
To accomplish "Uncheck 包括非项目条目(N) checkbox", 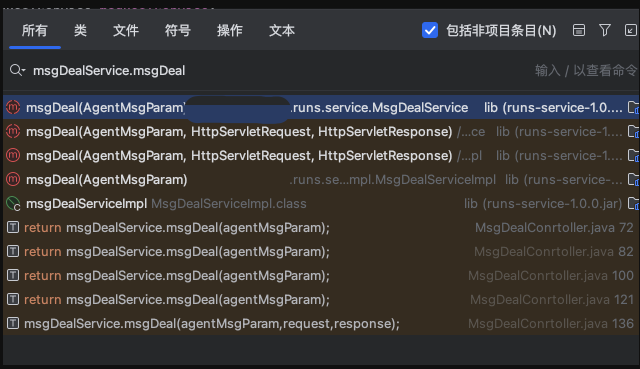I will point(430,30).
